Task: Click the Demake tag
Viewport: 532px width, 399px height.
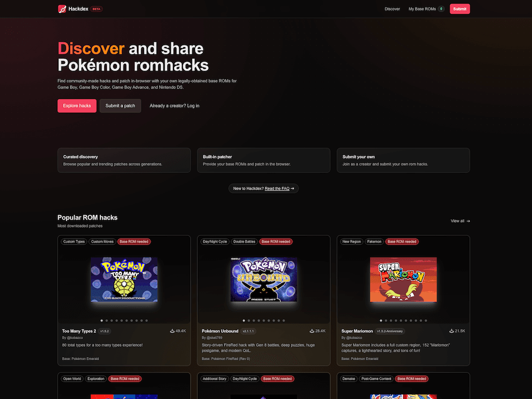Action: (349, 378)
